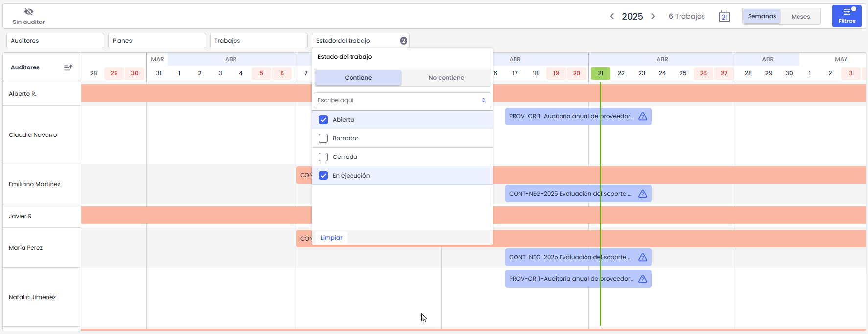
Task: Click search magnifier in Estado del trabajo filter
Action: pos(483,100)
